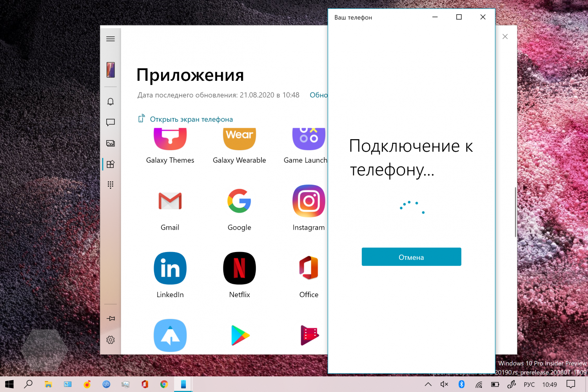Switch input language via 'РУС' indicator
The image size is (588, 392).
(529, 385)
